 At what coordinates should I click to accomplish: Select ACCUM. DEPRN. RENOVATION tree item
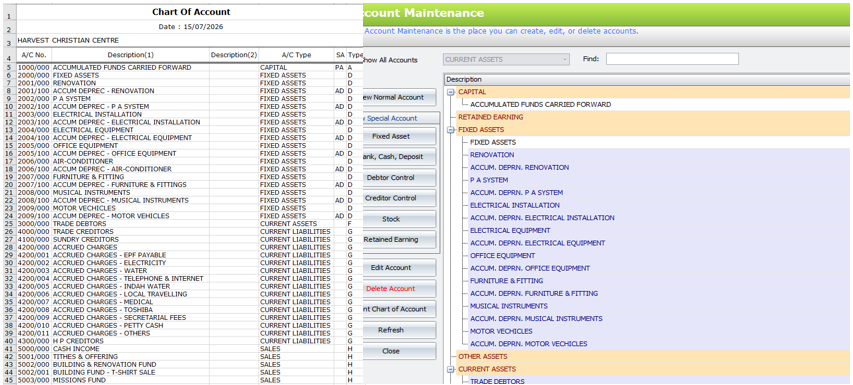click(x=520, y=167)
